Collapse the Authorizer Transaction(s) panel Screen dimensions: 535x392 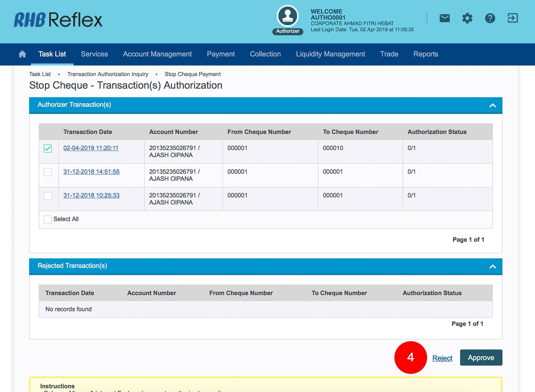point(492,105)
